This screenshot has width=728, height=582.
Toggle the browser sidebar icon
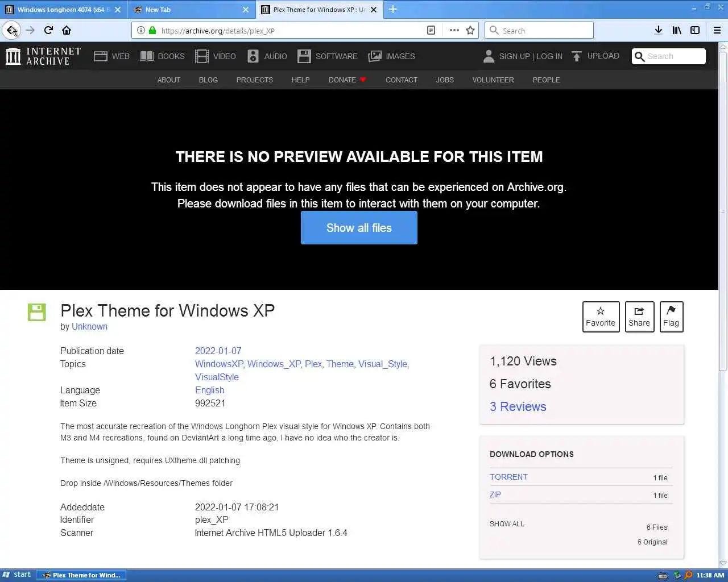pos(694,30)
